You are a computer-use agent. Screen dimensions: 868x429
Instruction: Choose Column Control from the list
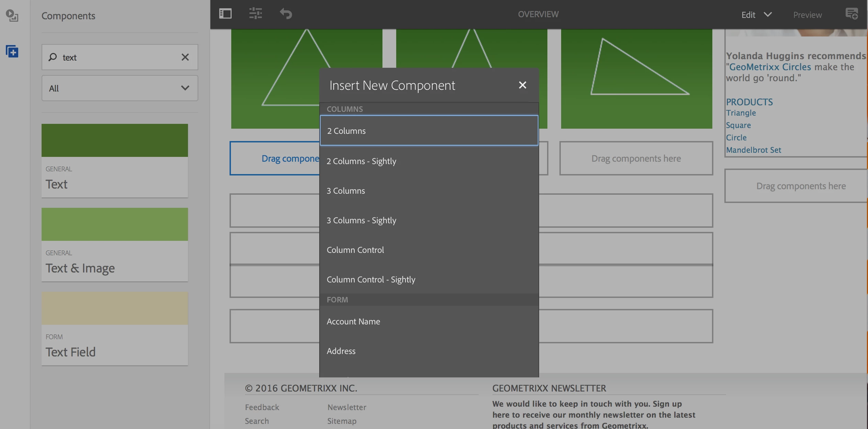(x=355, y=250)
